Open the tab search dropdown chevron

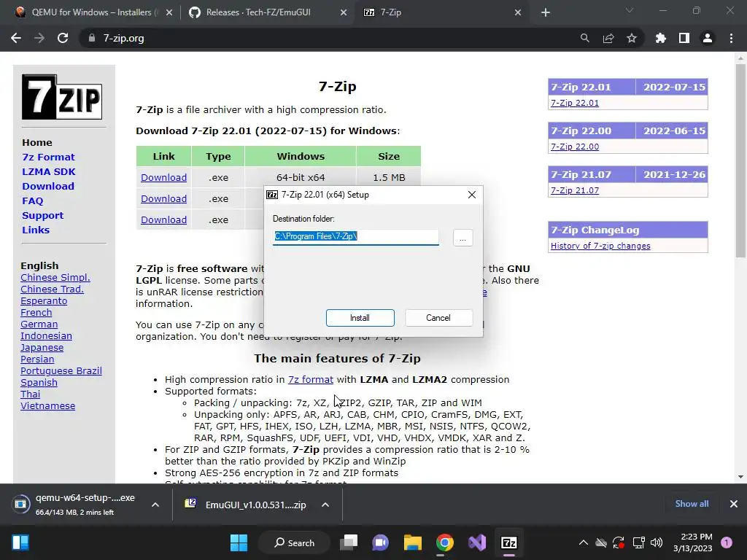(x=630, y=10)
